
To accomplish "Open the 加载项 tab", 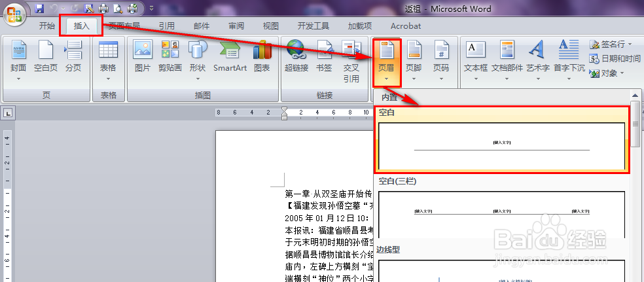I will [x=360, y=26].
